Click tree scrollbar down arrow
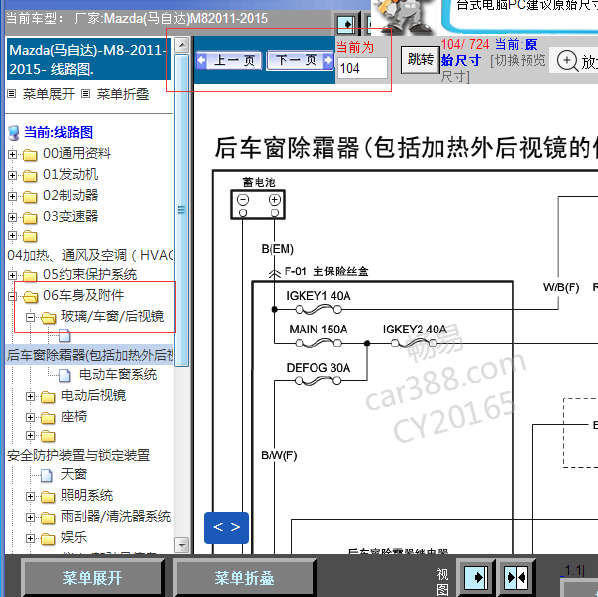This screenshot has width=598, height=597. point(182,545)
